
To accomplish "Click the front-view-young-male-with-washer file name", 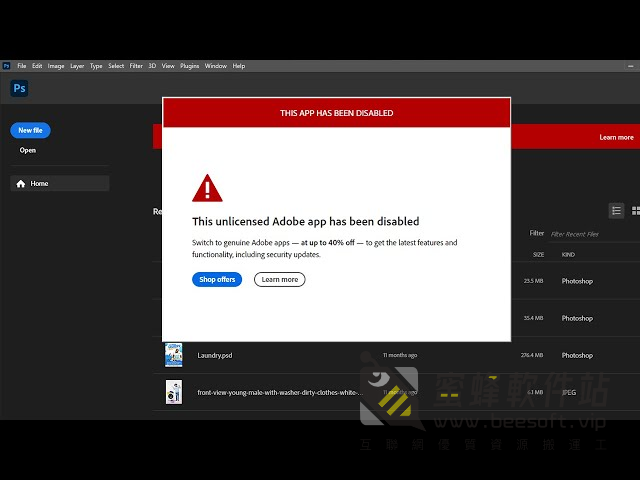I will click(280, 393).
